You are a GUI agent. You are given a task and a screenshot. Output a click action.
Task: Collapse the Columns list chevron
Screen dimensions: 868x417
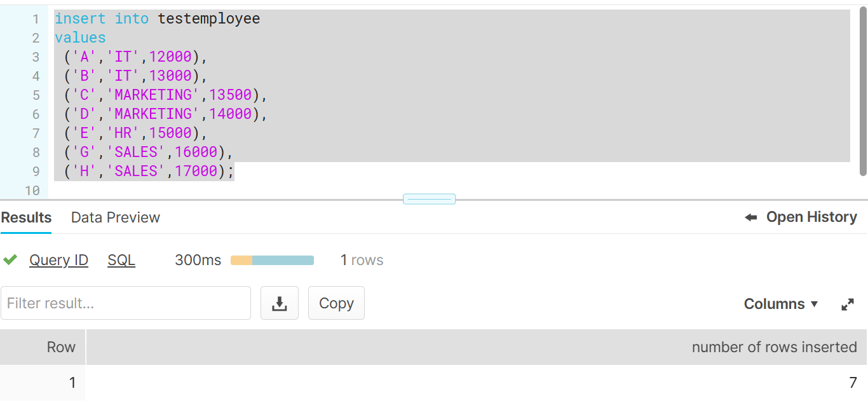[815, 304]
